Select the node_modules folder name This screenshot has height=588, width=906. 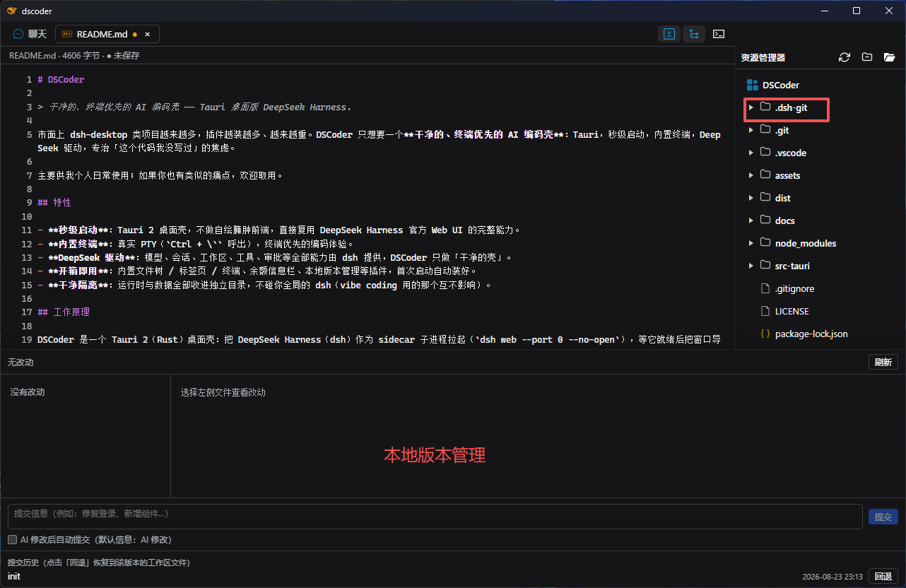pos(806,243)
